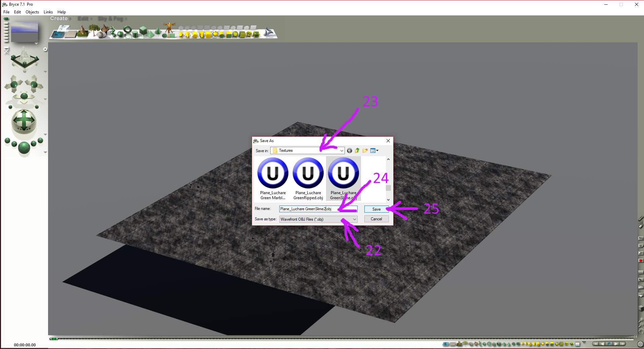Open the Objects menu
The height and width of the screenshot is (349, 644).
point(32,12)
